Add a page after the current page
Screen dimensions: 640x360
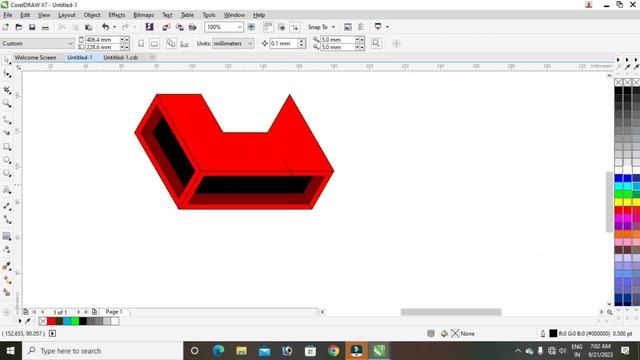(94, 312)
